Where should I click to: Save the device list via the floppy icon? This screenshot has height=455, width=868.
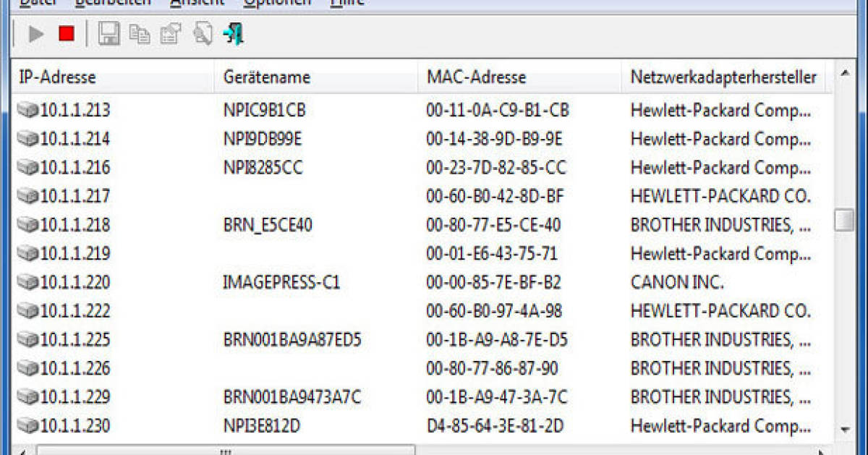(x=109, y=33)
